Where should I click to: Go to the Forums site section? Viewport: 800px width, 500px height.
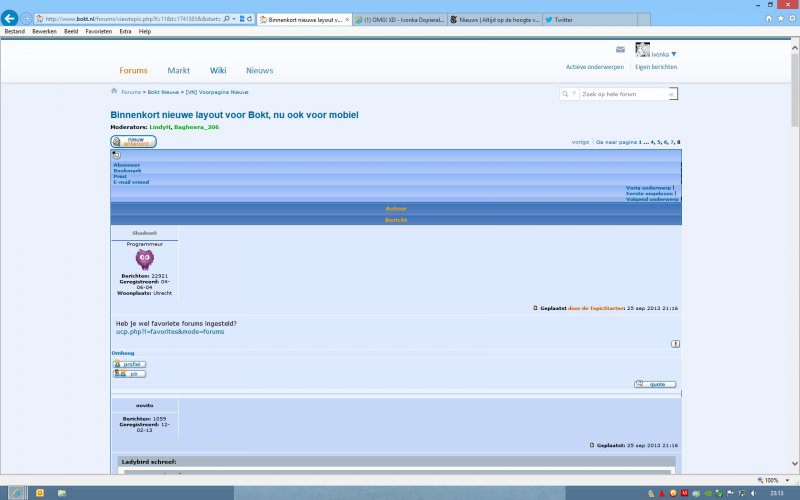coord(133,70)
